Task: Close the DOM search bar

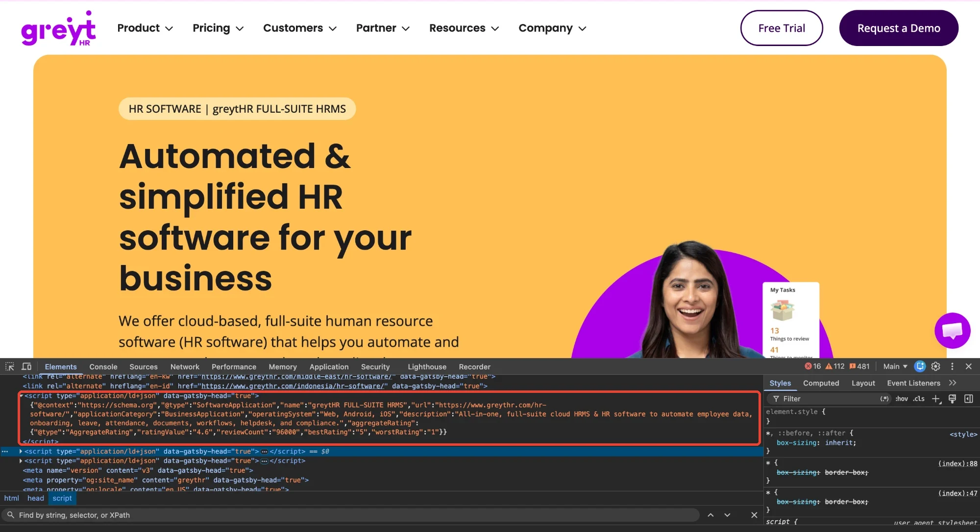Action: point(754,515)
